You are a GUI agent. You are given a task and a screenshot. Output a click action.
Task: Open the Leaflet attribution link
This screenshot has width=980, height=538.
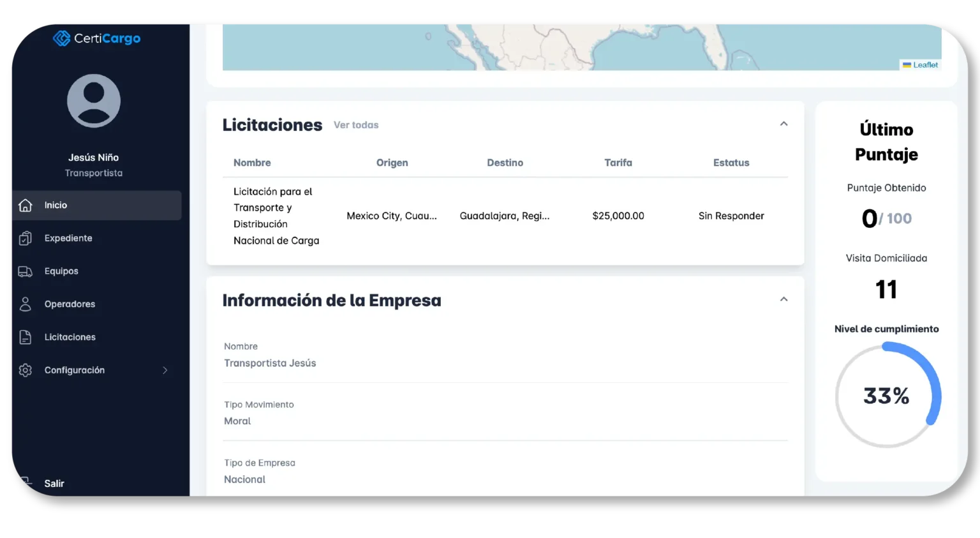click(x=925, y=65)
